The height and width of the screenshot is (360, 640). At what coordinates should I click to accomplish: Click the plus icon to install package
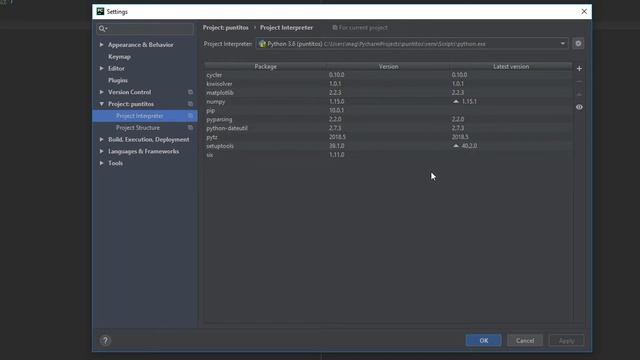(579, 69)
